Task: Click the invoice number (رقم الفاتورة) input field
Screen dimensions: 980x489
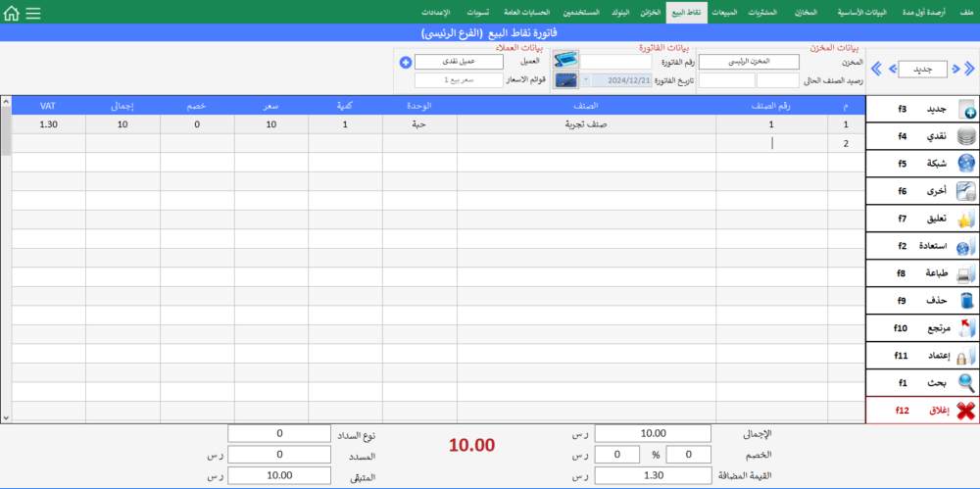Action: 616,62
